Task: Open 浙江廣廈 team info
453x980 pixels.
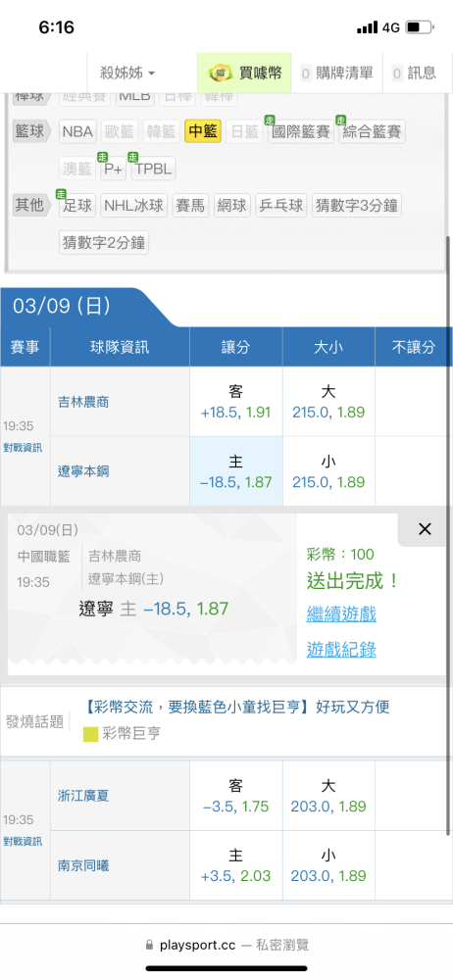Action: point(83,796)
